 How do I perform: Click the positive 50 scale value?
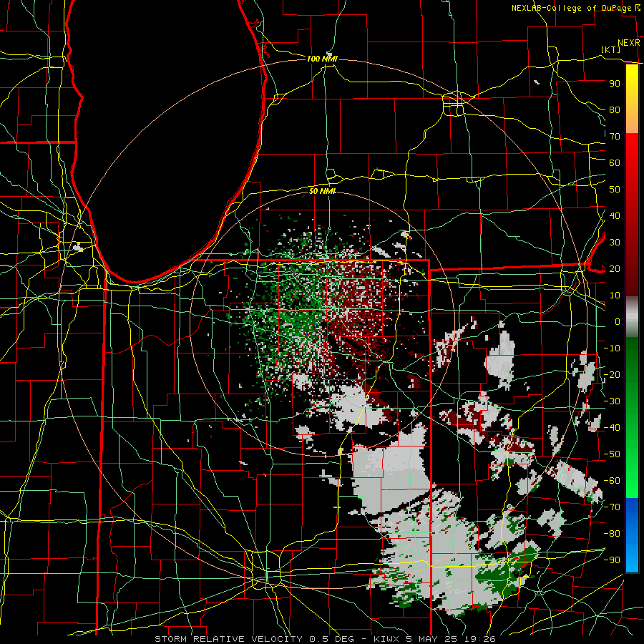click(x=615, y=190)
